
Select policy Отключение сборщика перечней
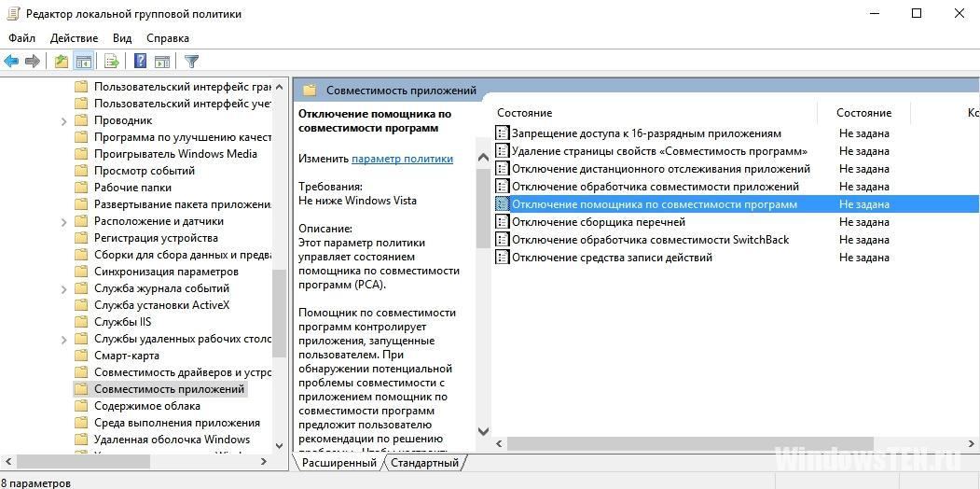pyautogui.click(x=599, y=222)
